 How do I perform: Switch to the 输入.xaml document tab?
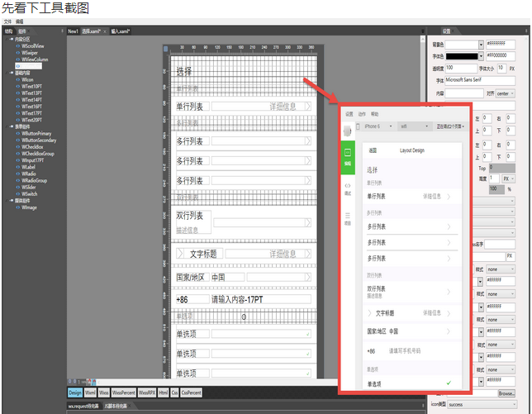point(120,31)
